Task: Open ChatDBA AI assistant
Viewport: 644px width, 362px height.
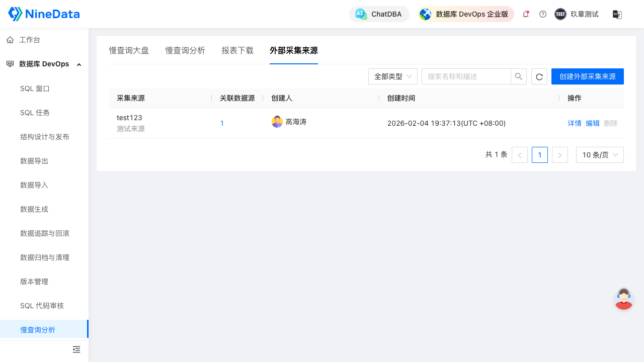Action: click(379, 14)
